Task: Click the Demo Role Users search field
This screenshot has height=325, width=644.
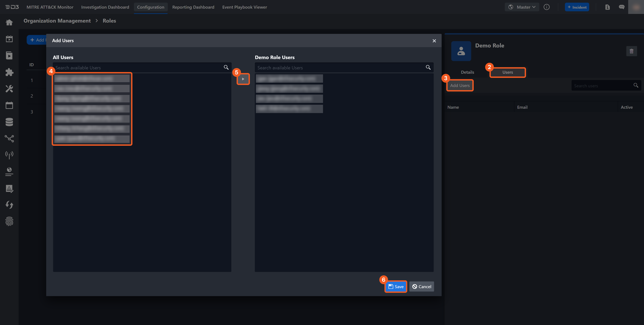Action: [x=341, y=68]
